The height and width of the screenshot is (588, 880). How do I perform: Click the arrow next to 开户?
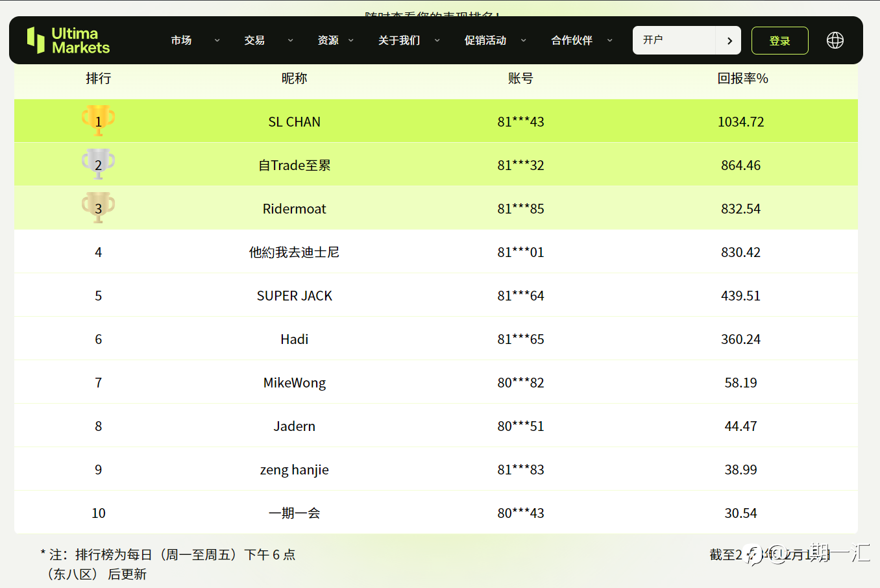tap(729, 40)
